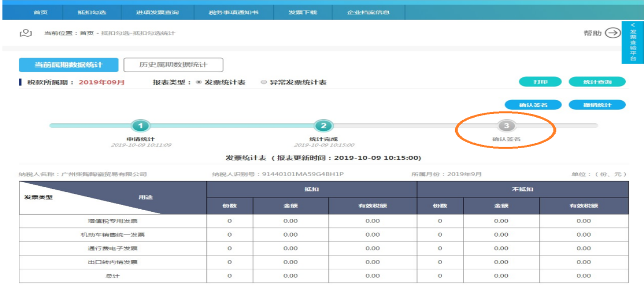Click the 统计查询 button
Screen dimensions: 644x285
(x=597, y=82)
